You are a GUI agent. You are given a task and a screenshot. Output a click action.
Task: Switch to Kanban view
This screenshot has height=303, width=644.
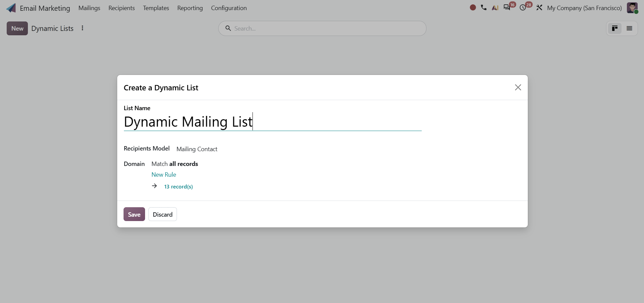tap(615, 29)
